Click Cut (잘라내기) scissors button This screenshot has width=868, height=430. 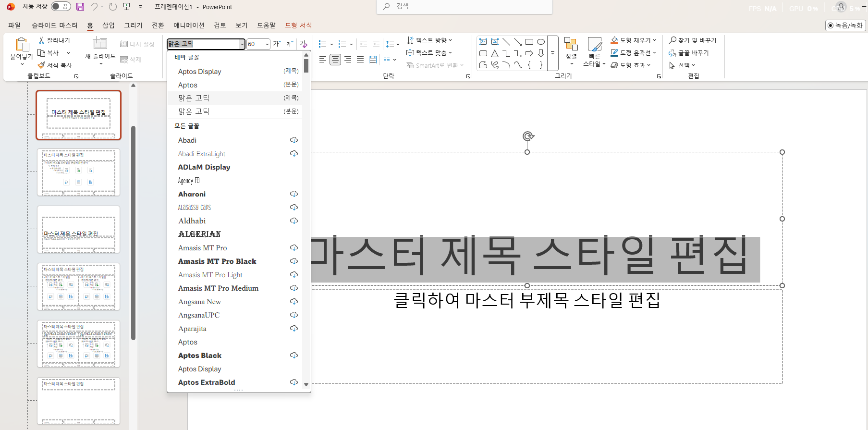pyautogui.click(x=54, y=40)
